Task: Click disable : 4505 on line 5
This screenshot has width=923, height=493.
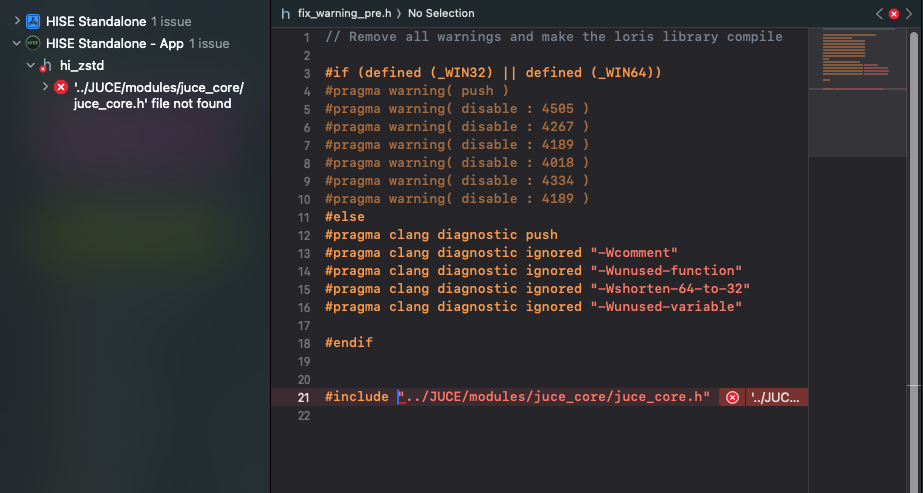Action: pyautogui.click(x=517, y=108)
